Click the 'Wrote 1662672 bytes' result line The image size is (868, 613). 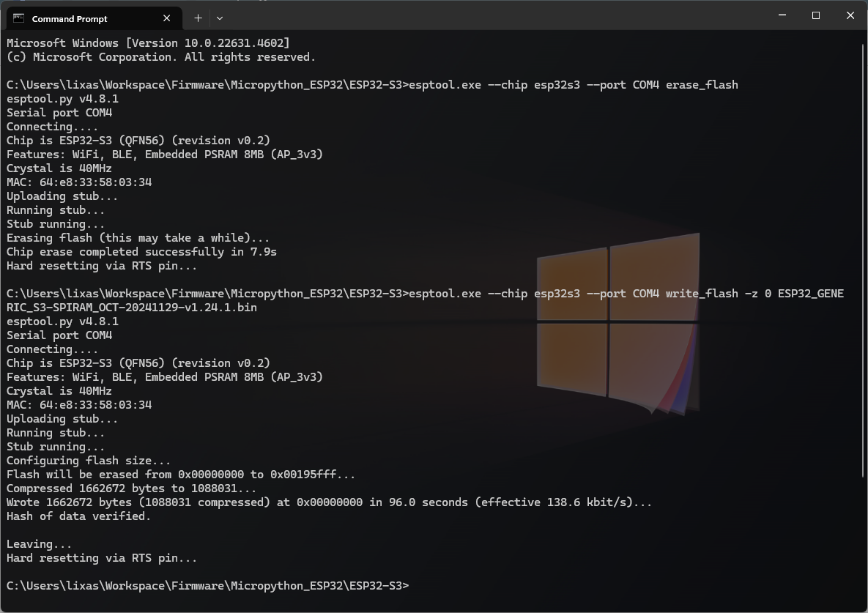(330, 502)
